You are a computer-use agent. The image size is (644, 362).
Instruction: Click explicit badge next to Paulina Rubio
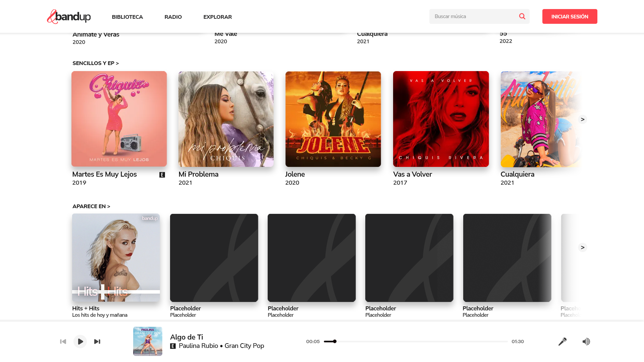173,346
